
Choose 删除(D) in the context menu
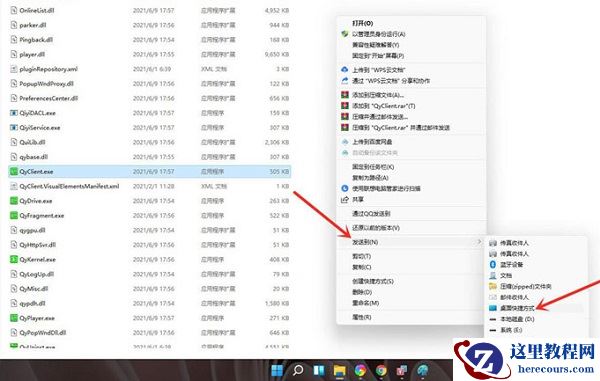362,292
